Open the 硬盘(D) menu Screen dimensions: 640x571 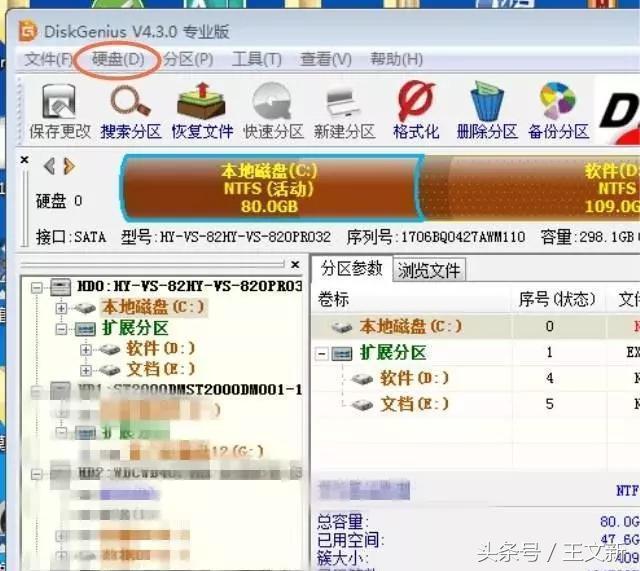point(118,60)
